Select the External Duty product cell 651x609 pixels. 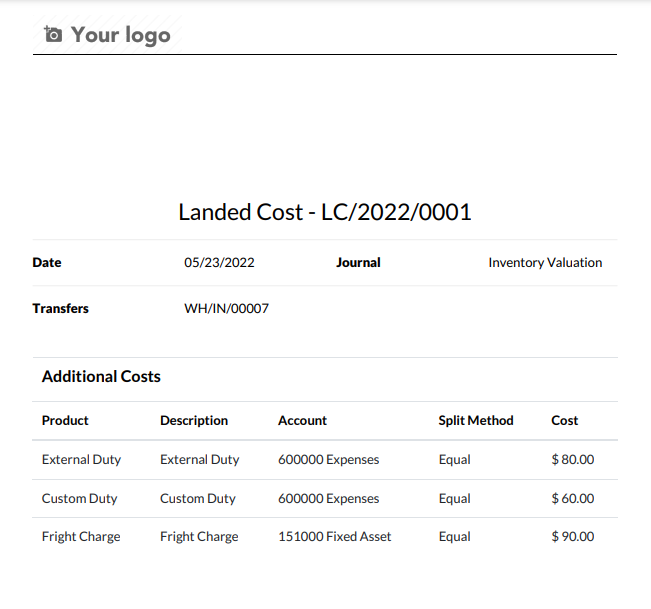[x=81, y=460]
